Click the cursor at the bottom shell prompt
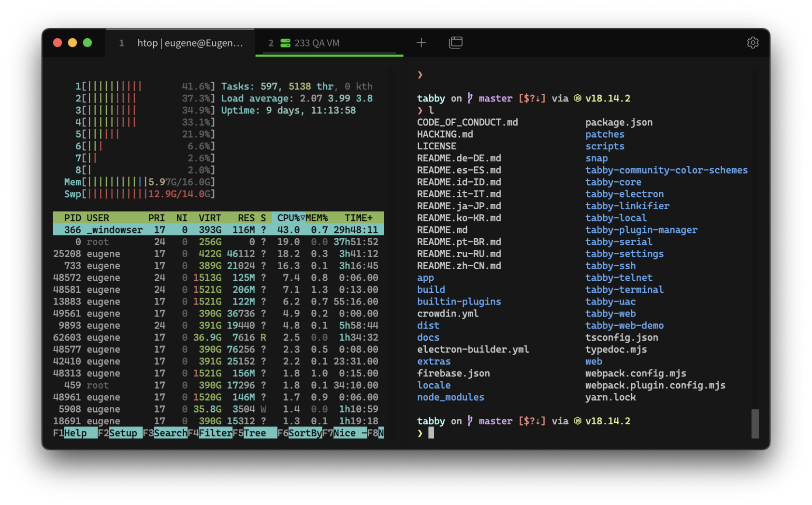Screen dimensions: 812x505 431,433
